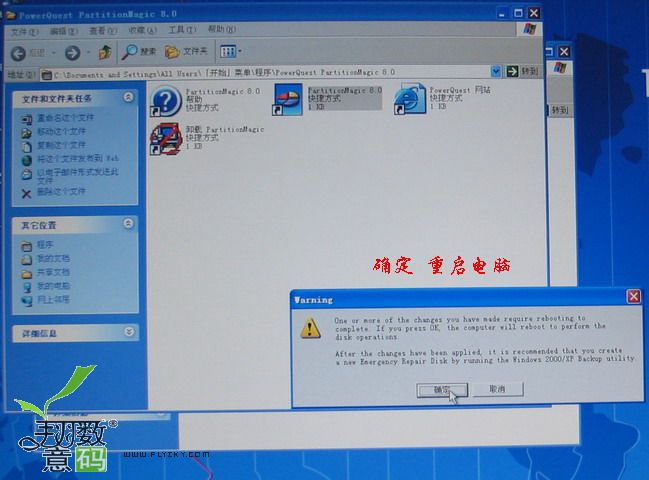This screenshot has height=480, width=649.
Task: Toggle the Folders (文件夹) pane button
Action: click(x=186, y=51)
